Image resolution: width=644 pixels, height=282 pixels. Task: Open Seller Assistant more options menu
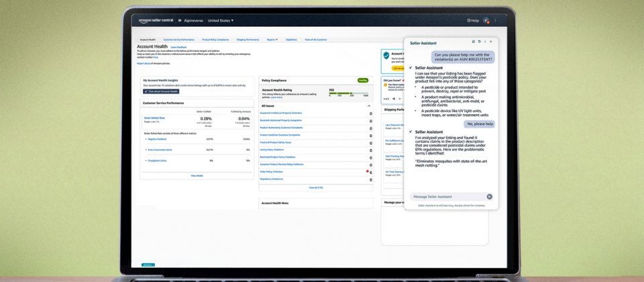(x=486, y=42)
